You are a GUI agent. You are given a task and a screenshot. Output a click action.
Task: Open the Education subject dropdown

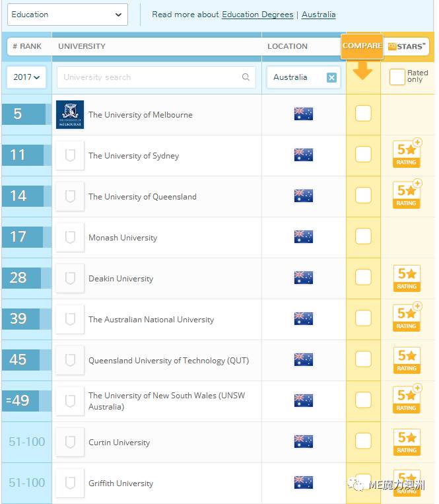point(67,15)
